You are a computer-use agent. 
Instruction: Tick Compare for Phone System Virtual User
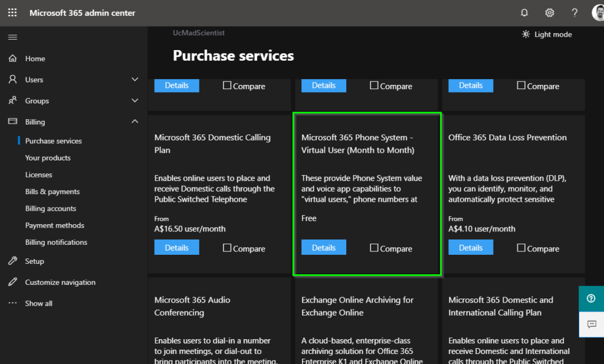click(374, 248)
